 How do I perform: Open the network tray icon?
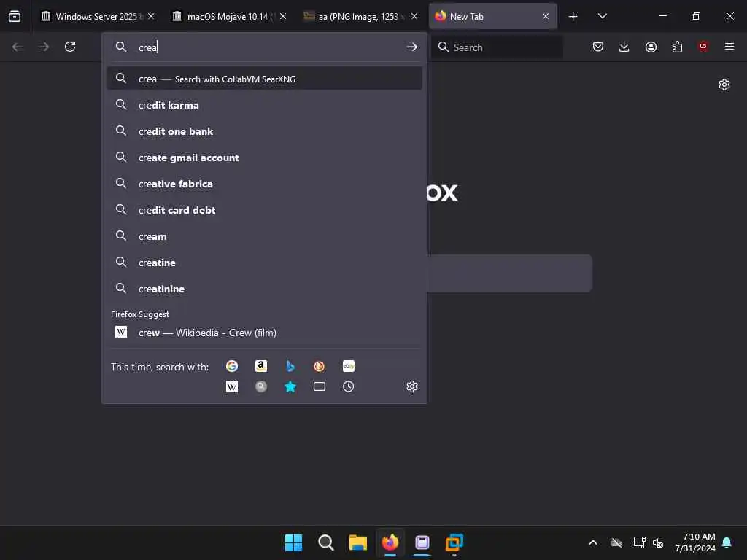click(639, 542)
